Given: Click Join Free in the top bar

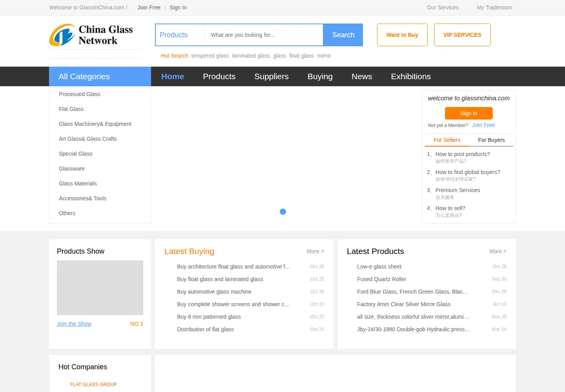Looking at the screenshot, I should click(x=149, y=7).
